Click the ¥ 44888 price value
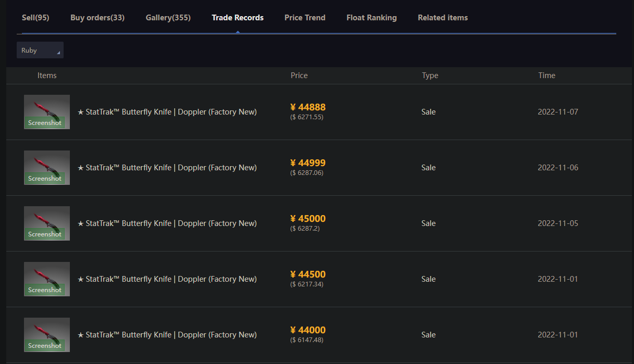Image resolution: width=634 pixels, height=364 pixels. [308, 107]
